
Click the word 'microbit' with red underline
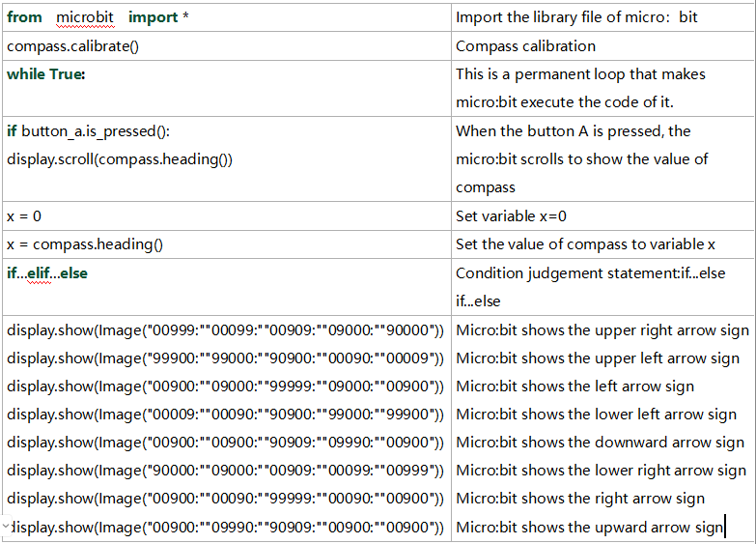pyautogui.click(x=85, y=17)
